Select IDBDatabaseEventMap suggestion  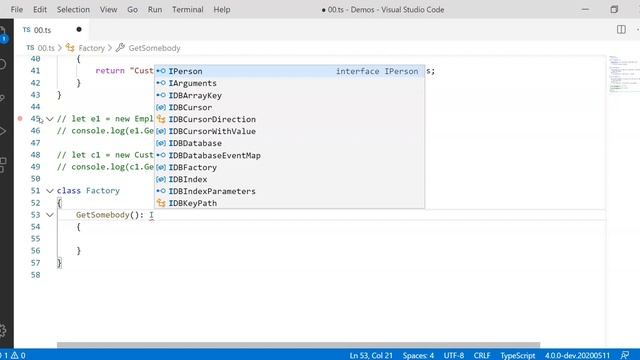[x=289, y=156]
